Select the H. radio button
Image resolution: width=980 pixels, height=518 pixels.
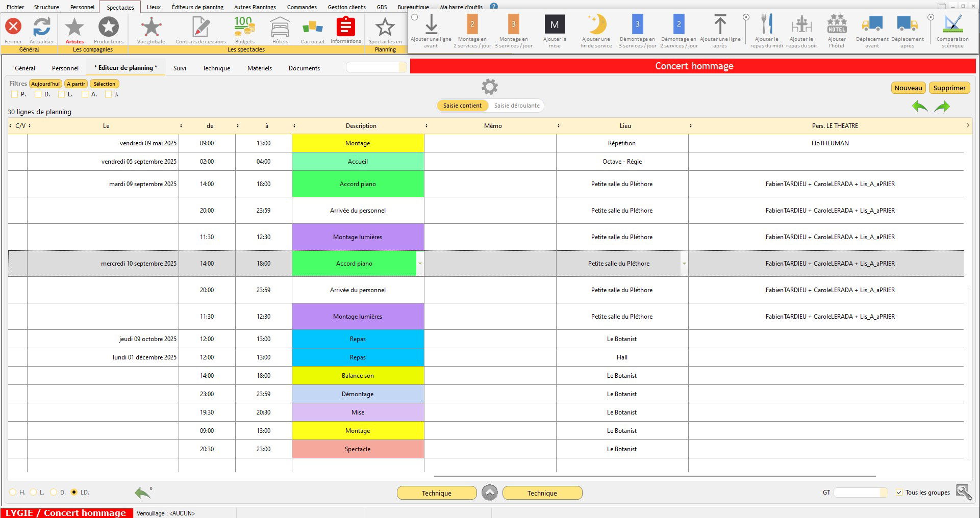coord(13,493)
